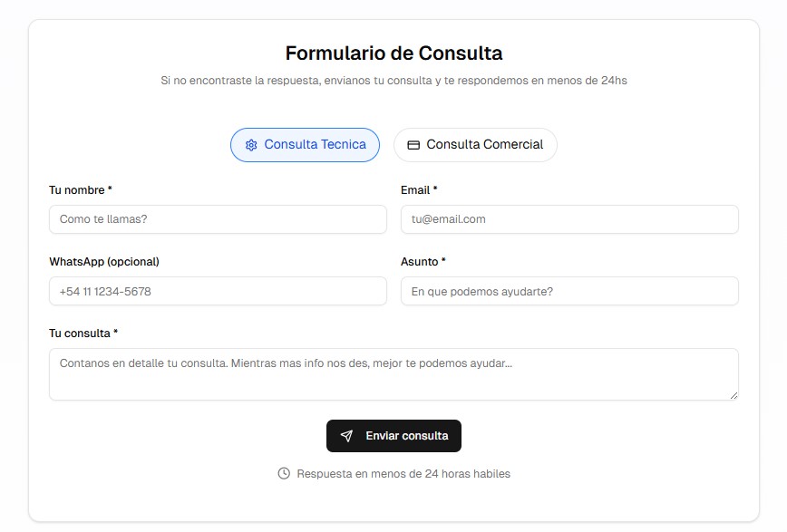
Task: Click the paper plane send icon
Action: 346,436
